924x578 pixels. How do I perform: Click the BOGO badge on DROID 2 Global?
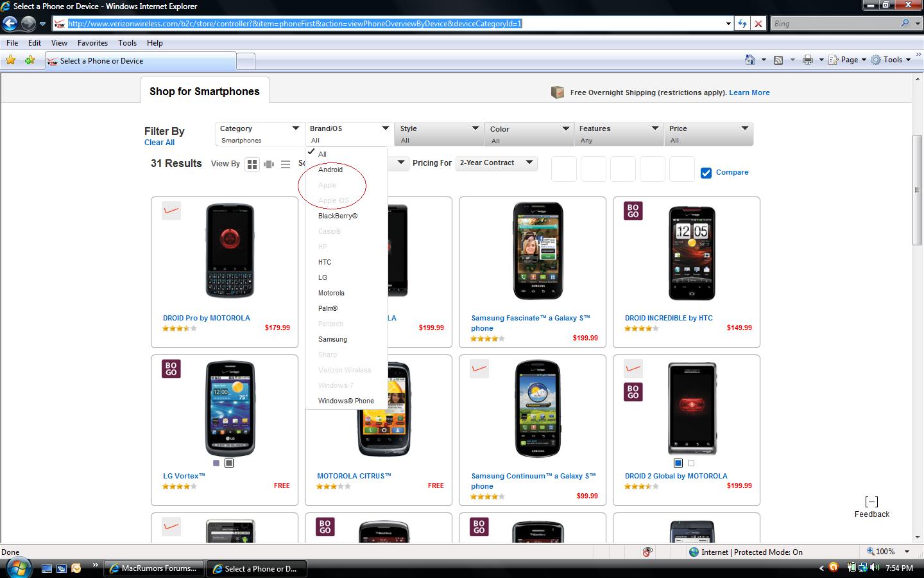633,392
